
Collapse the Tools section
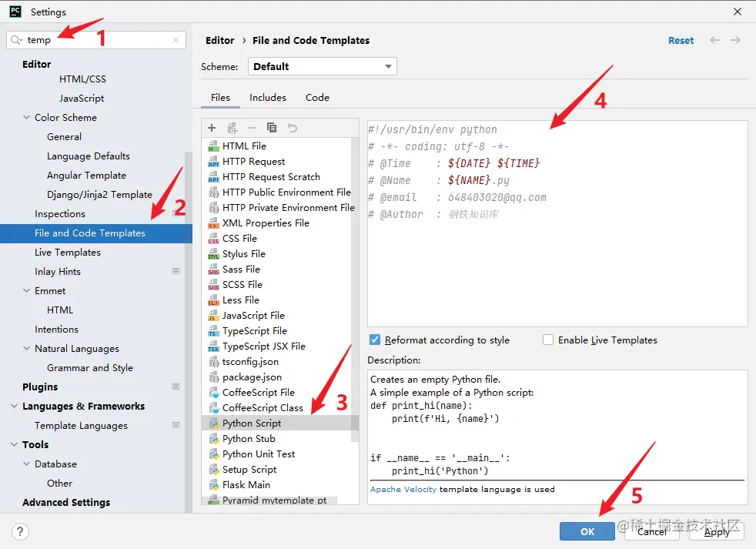(15, 444)
